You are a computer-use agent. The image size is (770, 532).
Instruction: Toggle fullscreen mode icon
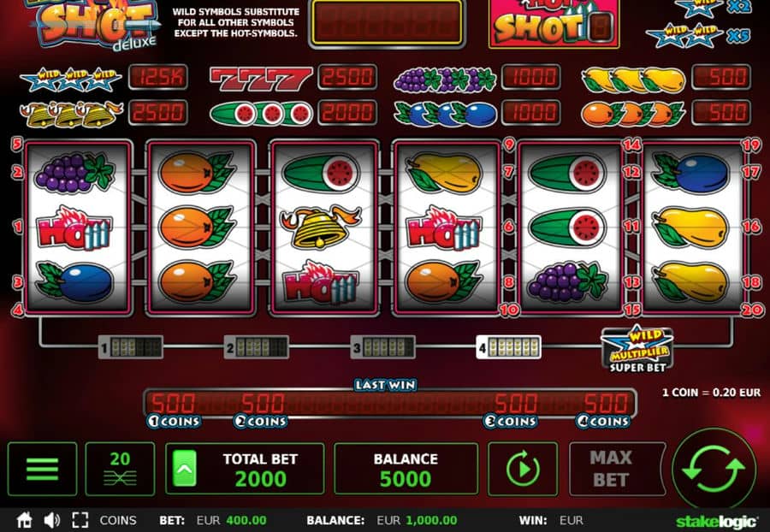[80, 520]
